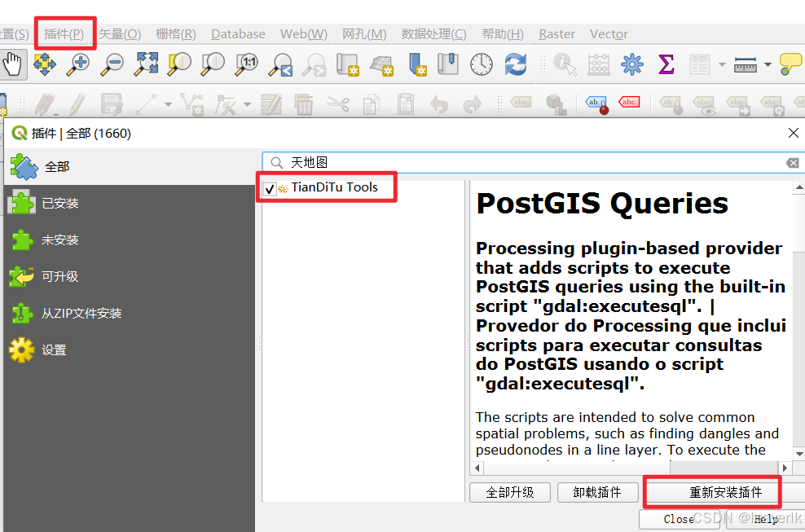The height and width of the screenshot is (532, 805).
Task: Click the Paste Features clipboard icon
Action: point(406,104)
